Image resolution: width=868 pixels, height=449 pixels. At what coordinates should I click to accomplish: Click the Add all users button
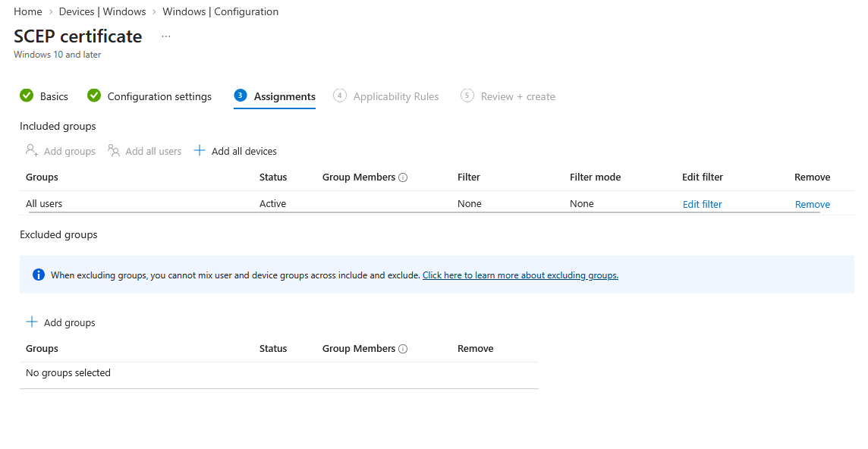[145, 151]
